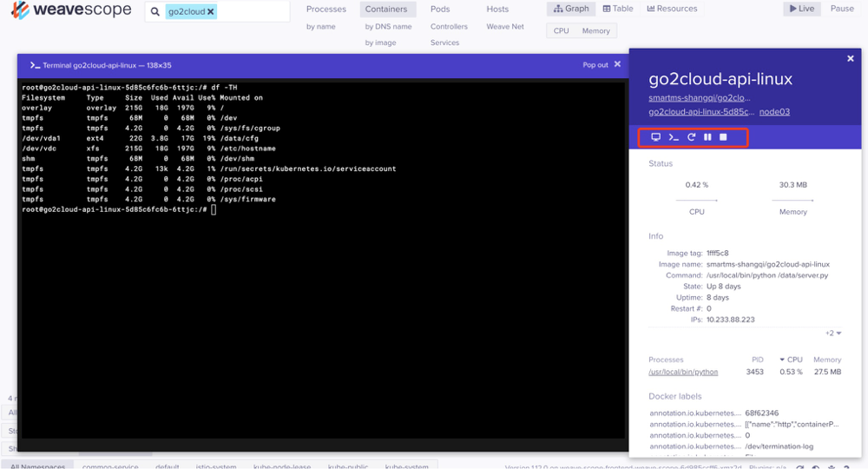Select the Memory metric

[x=596, y=31]
